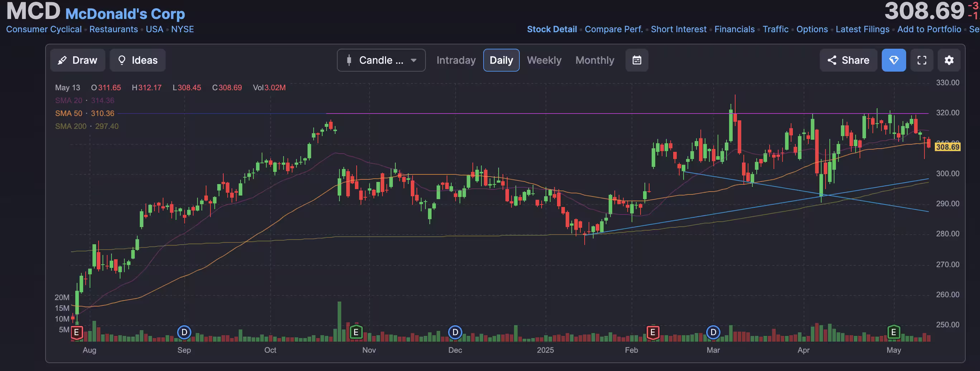Click the SMA 50 indicator label
980x371 pixels.
pos(68,113)
